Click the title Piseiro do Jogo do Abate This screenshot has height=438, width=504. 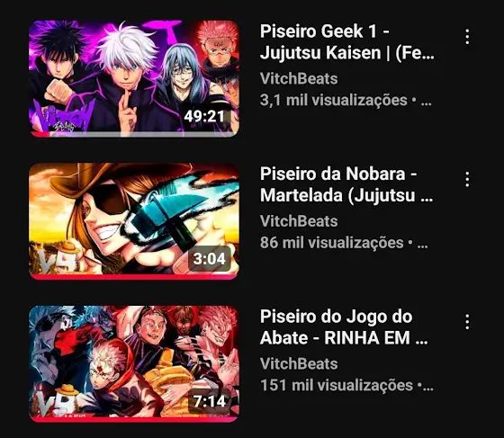pyautogui.click(x=344, y=326)
